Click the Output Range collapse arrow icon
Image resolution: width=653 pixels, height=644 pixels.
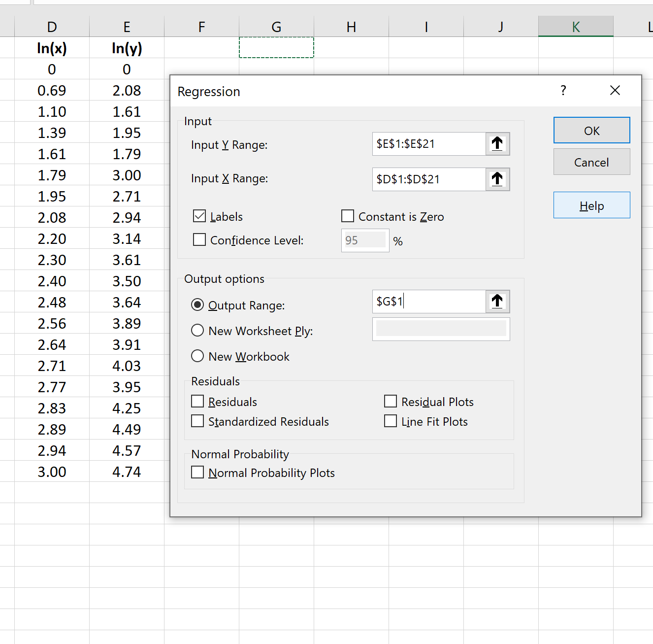(497, 302)
